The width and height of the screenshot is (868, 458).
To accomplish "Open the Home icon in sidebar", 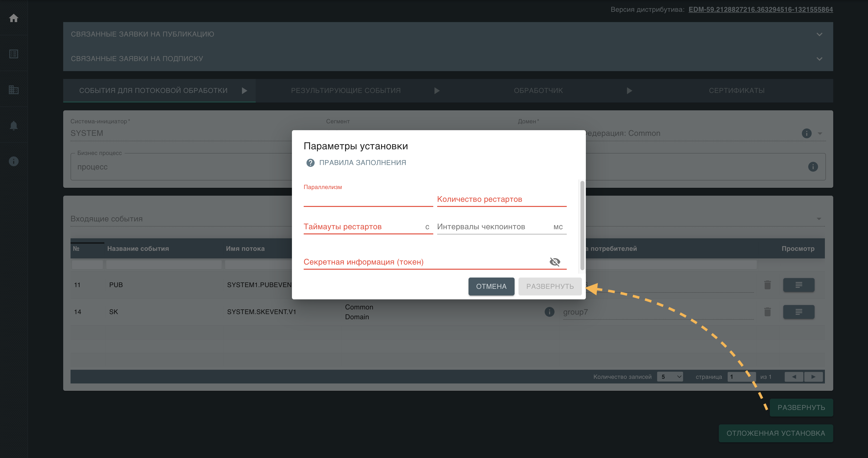I will tap(13, 18).
